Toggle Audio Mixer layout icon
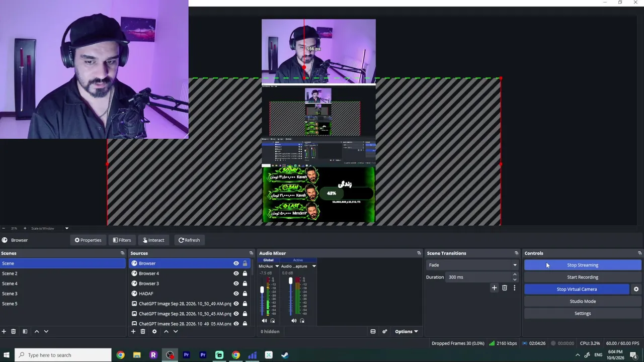This screenshot has height=362, width=644. click(373, 331)
